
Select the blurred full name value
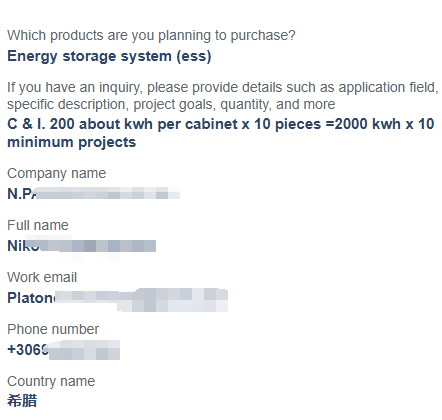pyautogui.click(x=82, y=246)
